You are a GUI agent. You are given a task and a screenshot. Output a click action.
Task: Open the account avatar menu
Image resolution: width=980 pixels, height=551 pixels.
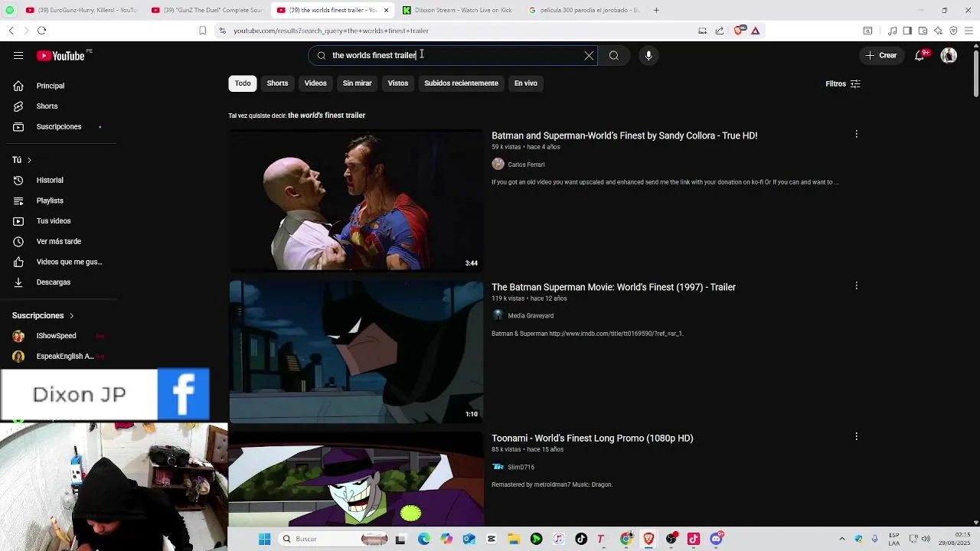coord(949,55)
